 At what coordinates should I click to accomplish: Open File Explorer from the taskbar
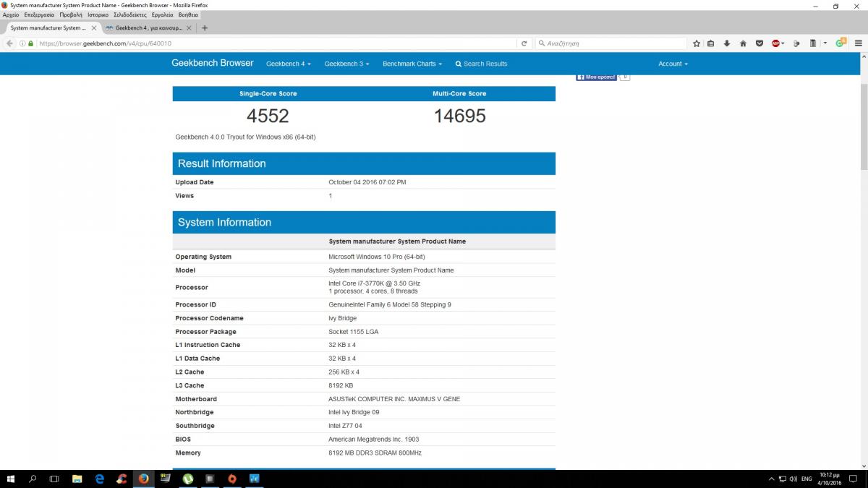pyautogui.click(x=77, y=479)
